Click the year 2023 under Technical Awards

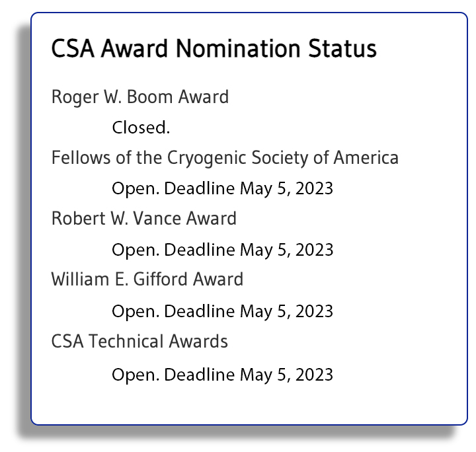[314, 375]
